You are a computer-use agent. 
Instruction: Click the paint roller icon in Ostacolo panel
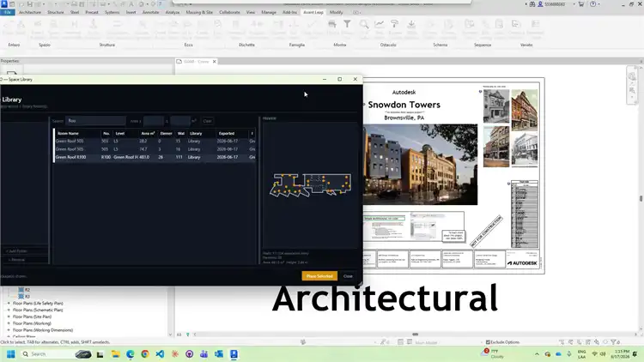point(395,24)
